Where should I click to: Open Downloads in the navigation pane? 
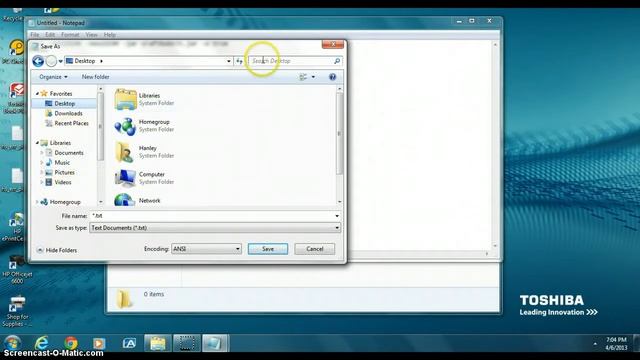click(x=68, y=113)
